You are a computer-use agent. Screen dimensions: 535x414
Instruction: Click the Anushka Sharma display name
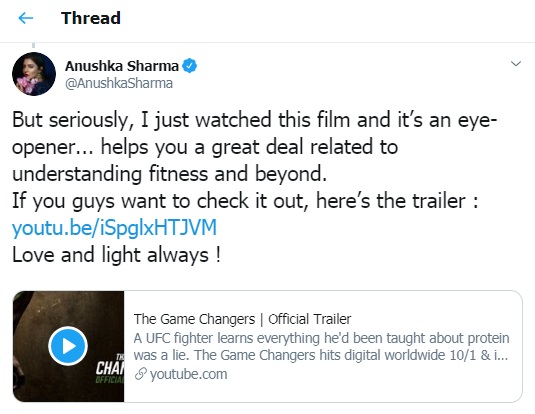122,66
